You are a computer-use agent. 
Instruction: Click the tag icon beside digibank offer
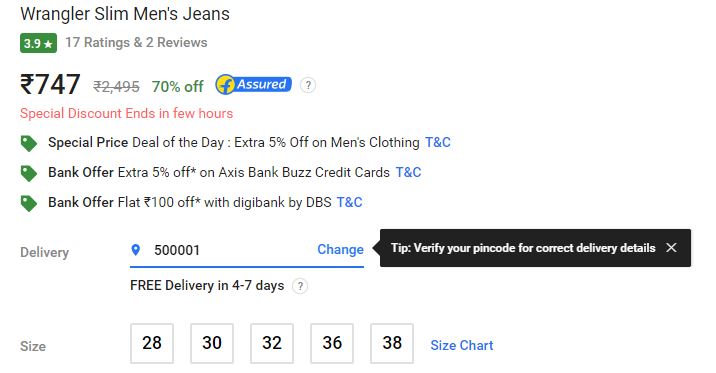pyautogui.click(x=29, y=203)
